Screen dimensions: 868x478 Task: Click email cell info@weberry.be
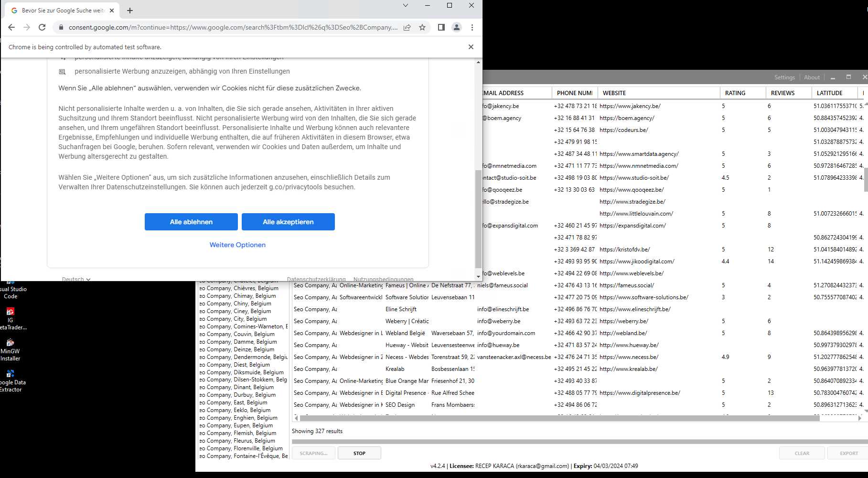pyautogui.click(x=499, y=321)
